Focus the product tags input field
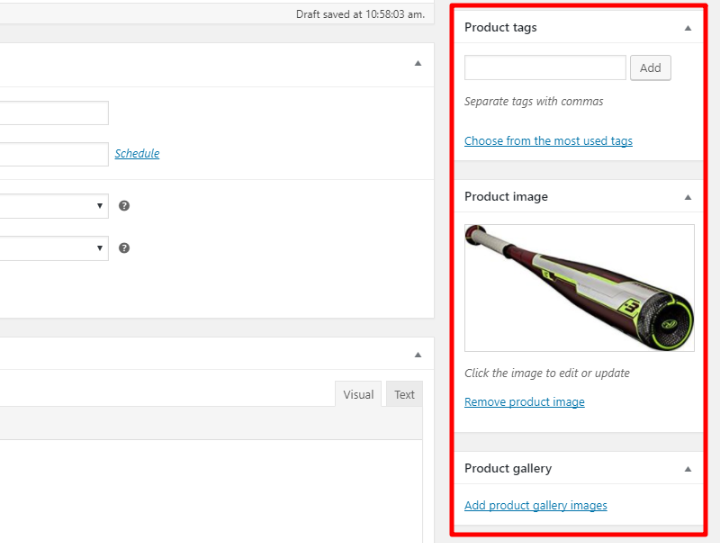The width and height of the screenshot is (720, 543). (x=545, y=68)
